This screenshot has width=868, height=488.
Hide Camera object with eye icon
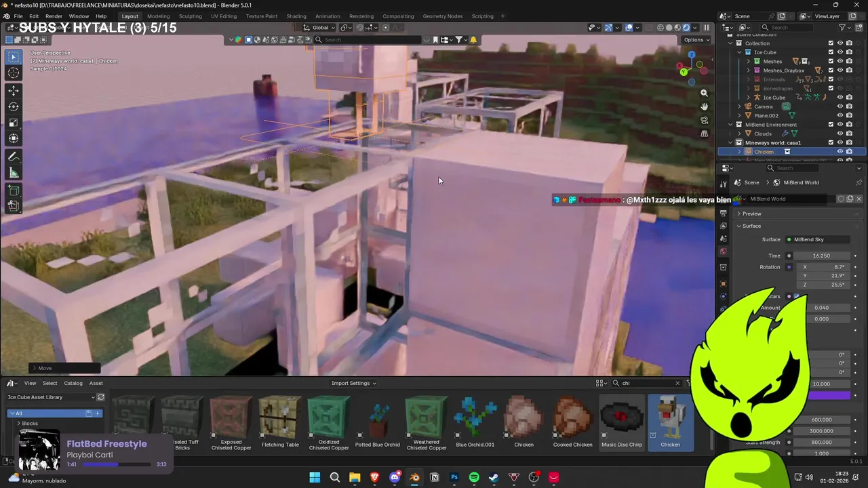point(840,106)
